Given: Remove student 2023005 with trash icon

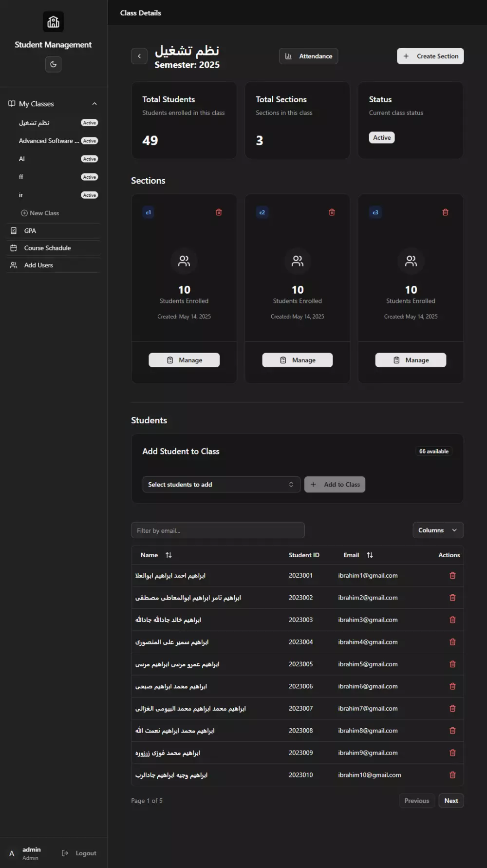Looking at the screenshot, I should [452, 664].
